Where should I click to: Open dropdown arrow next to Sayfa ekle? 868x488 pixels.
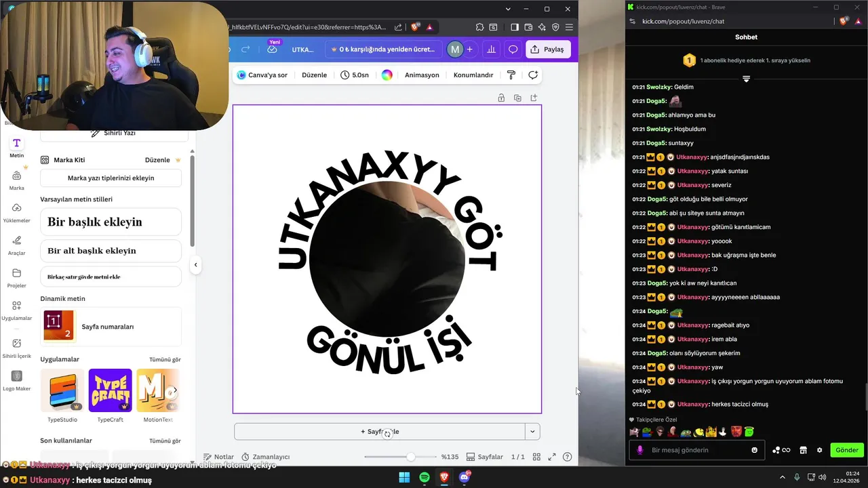tap(532, 431)
